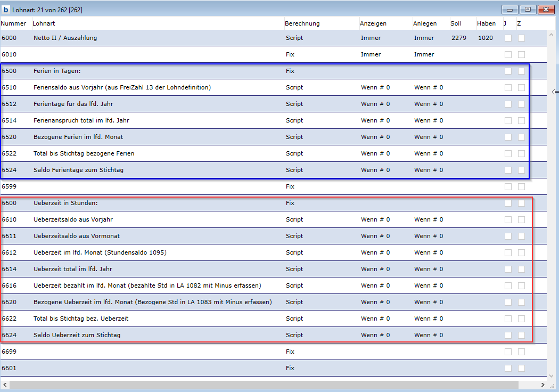
Task: Click Soll value 2279 in row 6000
Action: click(x=458, y=38)
